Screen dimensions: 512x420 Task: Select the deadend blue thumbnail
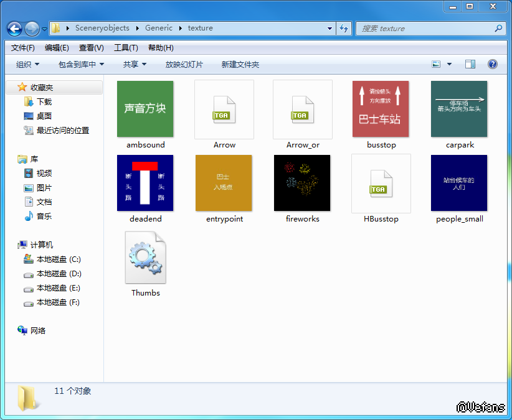point(145,183)
